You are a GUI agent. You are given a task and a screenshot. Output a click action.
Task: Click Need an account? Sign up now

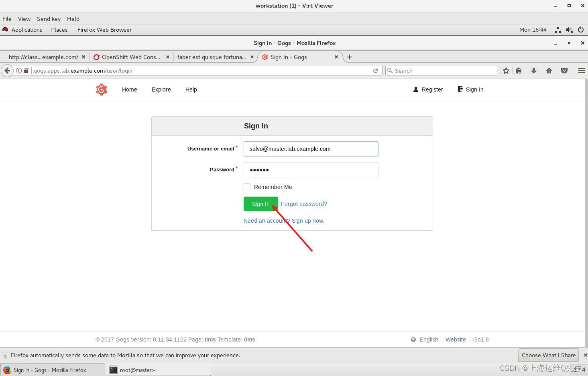(x=284, y=221)
